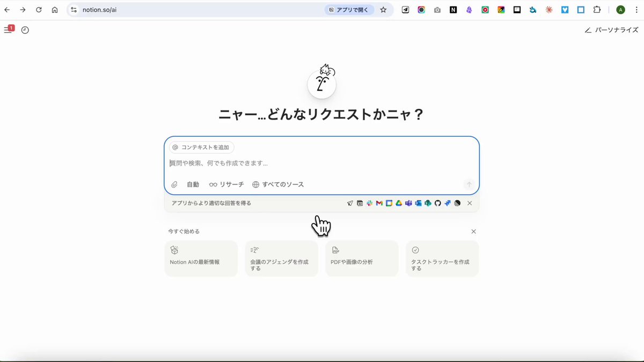Connect the Notion Calendar app icon

click(360, 203)
